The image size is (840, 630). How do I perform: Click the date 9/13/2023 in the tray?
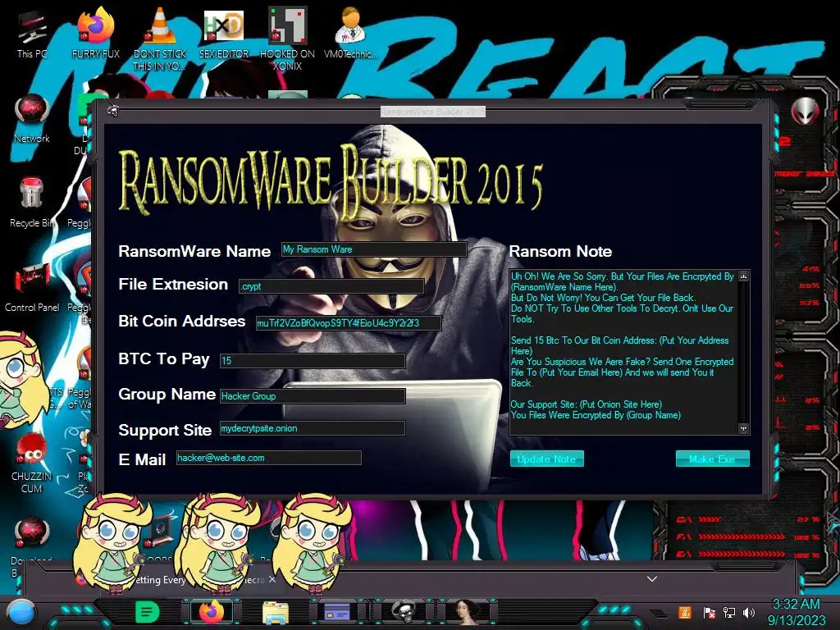click(x=797, y=620)
